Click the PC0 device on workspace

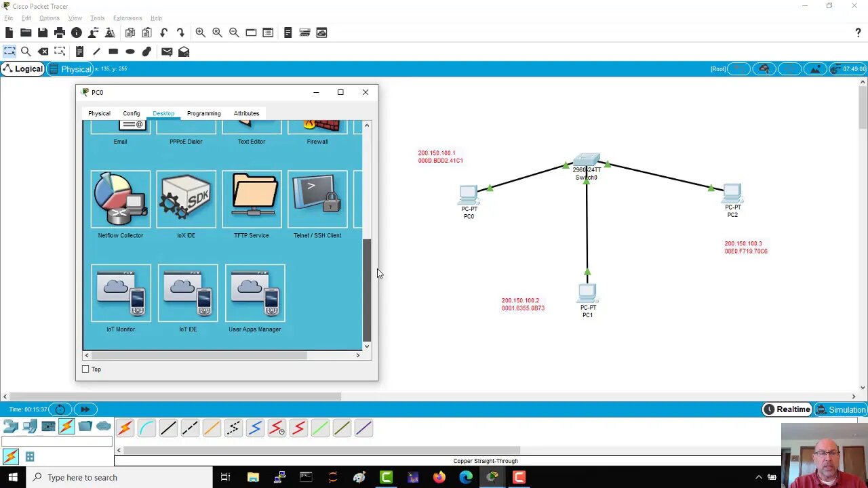coord(469,195)
